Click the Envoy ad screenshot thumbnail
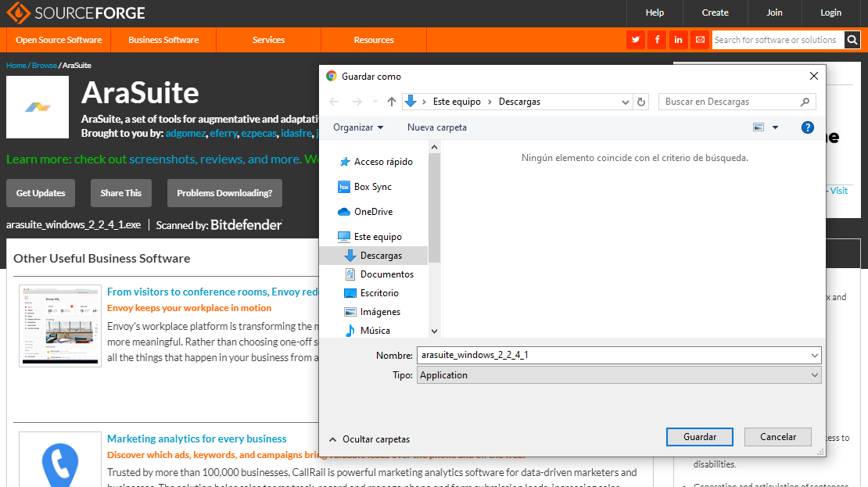 (60, 325)
